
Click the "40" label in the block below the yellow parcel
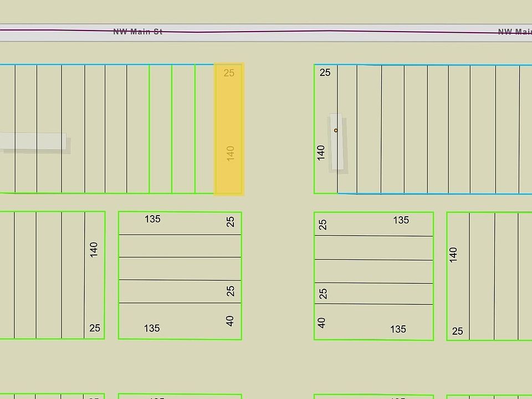point(229,321)
